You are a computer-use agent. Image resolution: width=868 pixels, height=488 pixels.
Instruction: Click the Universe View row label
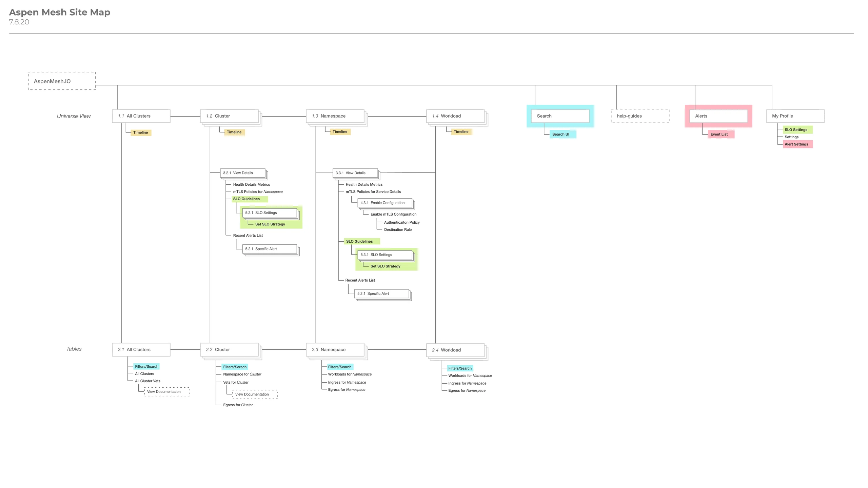pos(74,116)
